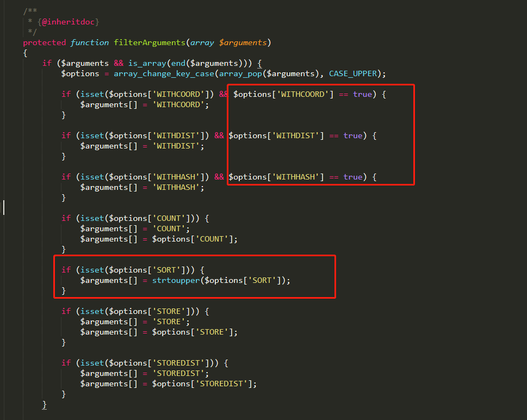Click 'true' in the WITHHASH condition

352,177
